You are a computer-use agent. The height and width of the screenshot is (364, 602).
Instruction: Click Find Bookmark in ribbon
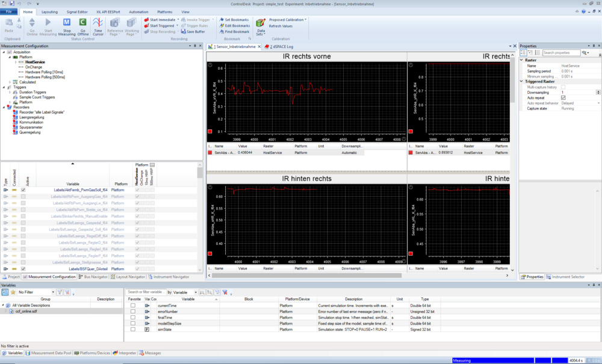click(235, 31)
